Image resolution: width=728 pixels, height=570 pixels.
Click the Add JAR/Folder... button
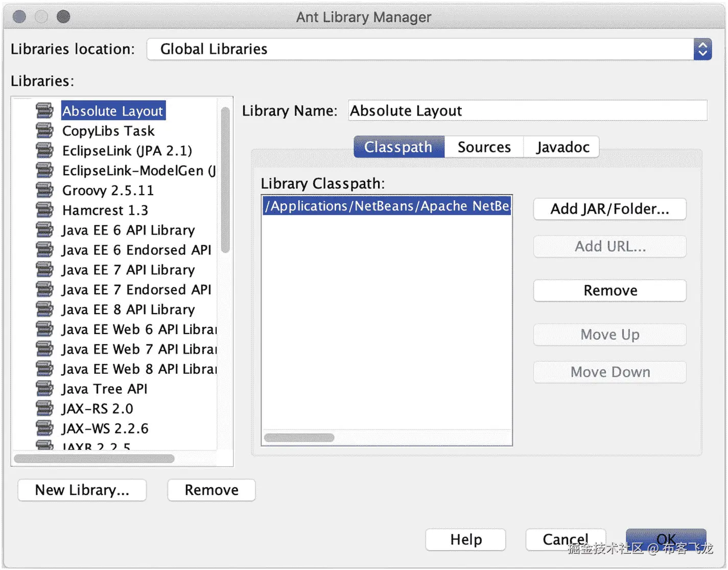coord(609,209)
